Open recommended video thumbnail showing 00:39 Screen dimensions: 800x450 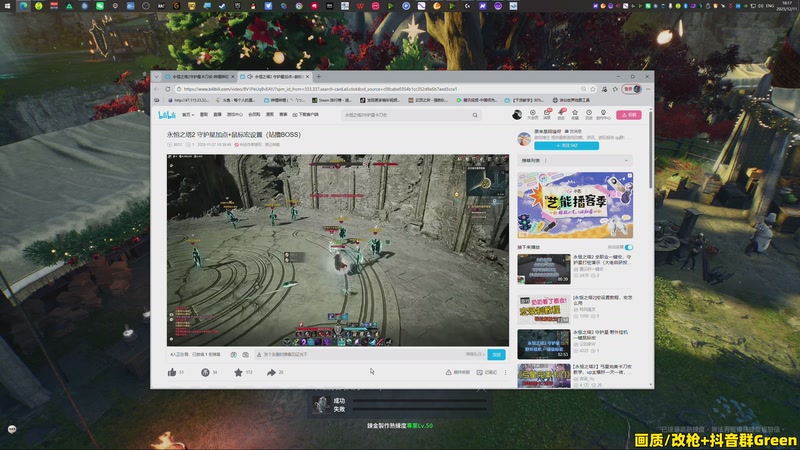544,269
